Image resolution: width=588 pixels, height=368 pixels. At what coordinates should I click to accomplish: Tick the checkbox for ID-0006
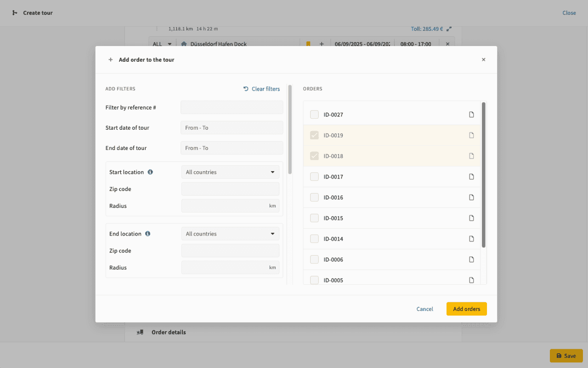click(x=314, y=259)
